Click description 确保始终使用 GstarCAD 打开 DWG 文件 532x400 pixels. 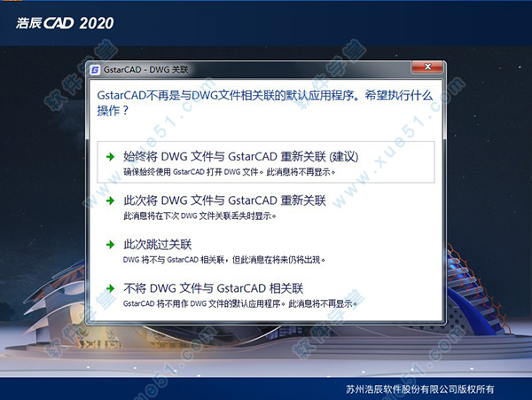point(229,172)
